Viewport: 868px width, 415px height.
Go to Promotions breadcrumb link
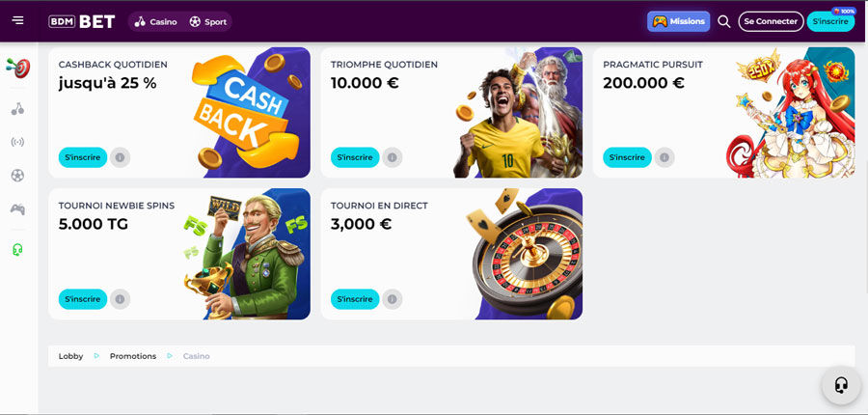click(133, 356)
